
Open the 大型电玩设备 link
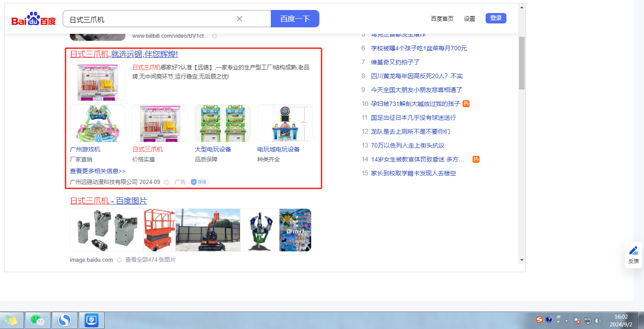[213, 149]
